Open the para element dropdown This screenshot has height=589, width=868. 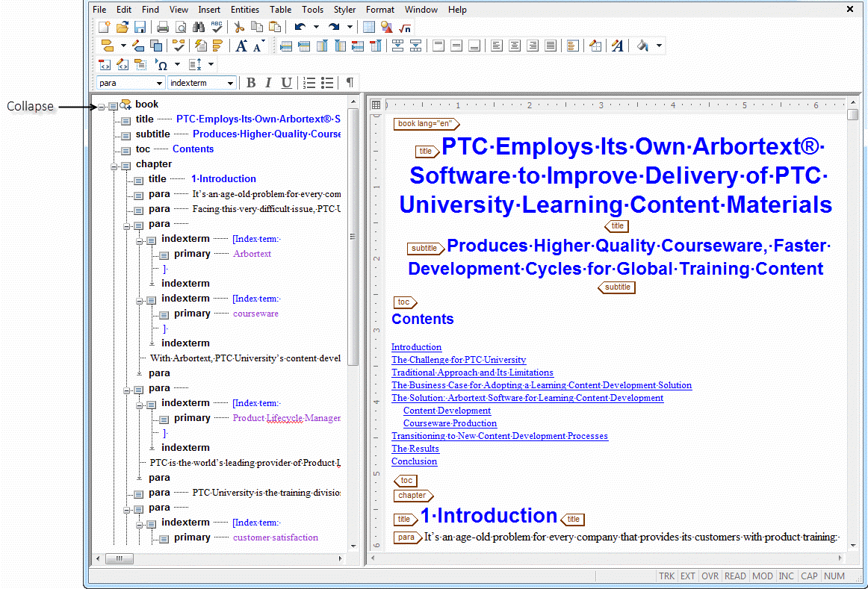(159, 83)
